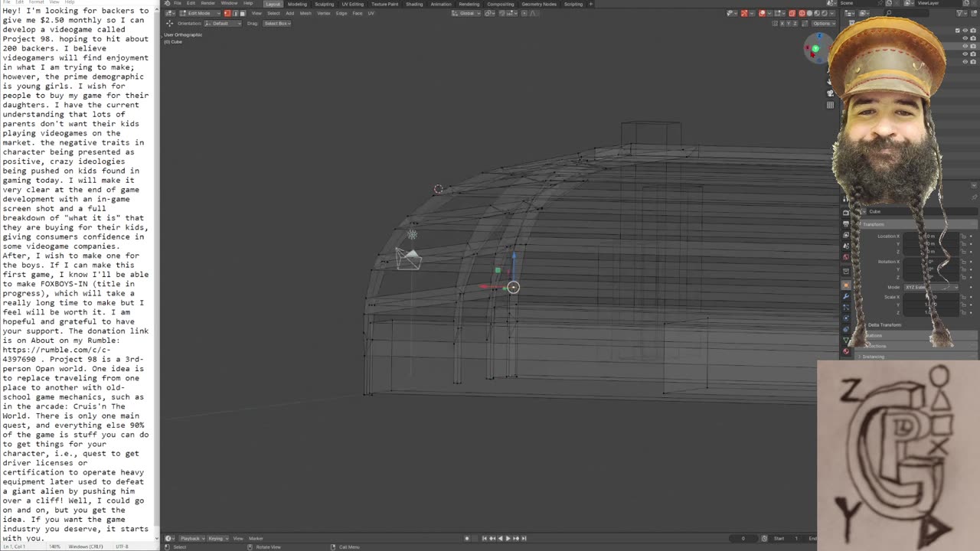Click the ViewLayer name field
The image size is (980, 551).
point(938,3)
